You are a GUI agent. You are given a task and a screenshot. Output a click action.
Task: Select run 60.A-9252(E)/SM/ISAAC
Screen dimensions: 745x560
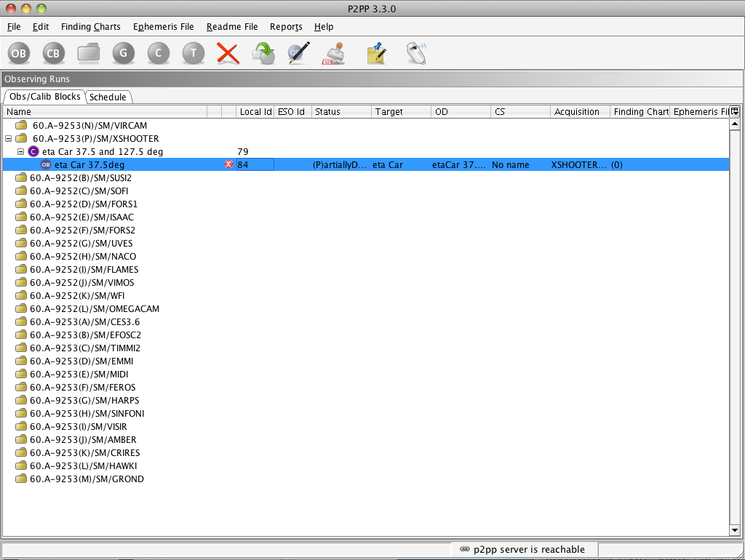(x=81, y=217)
